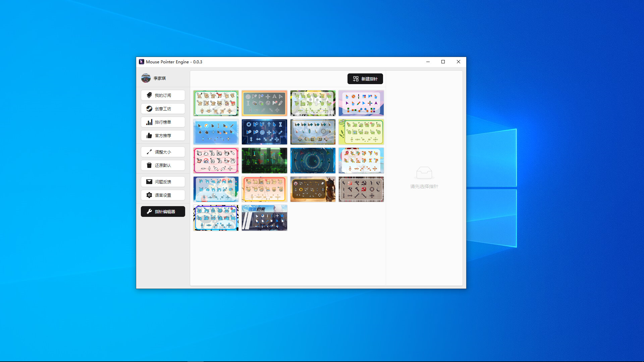Screen dimensions: 644x362
Task: Select the green frog cursor theme on flower background
Action: click(x=313, y=103)
